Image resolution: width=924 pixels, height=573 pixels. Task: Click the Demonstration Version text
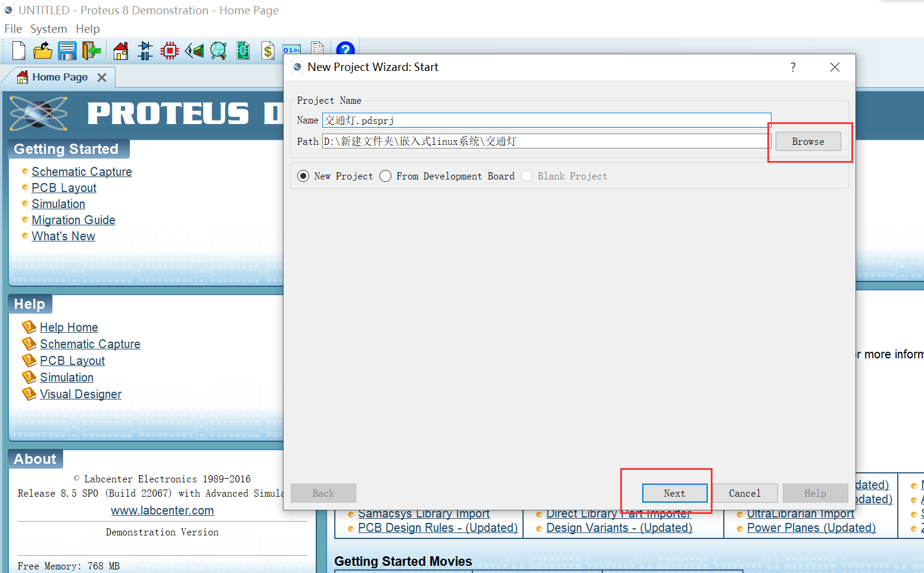tap(162, 532)
